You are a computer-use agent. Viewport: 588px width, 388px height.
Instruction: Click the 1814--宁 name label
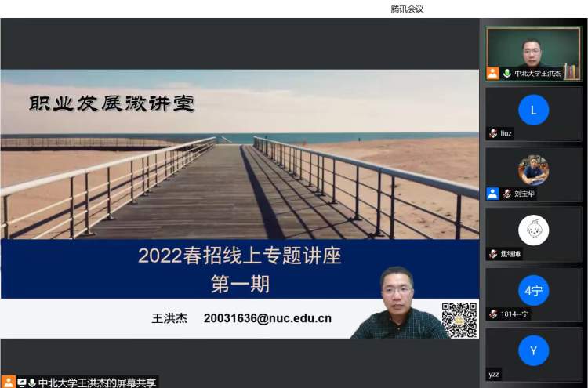(514, 314)
